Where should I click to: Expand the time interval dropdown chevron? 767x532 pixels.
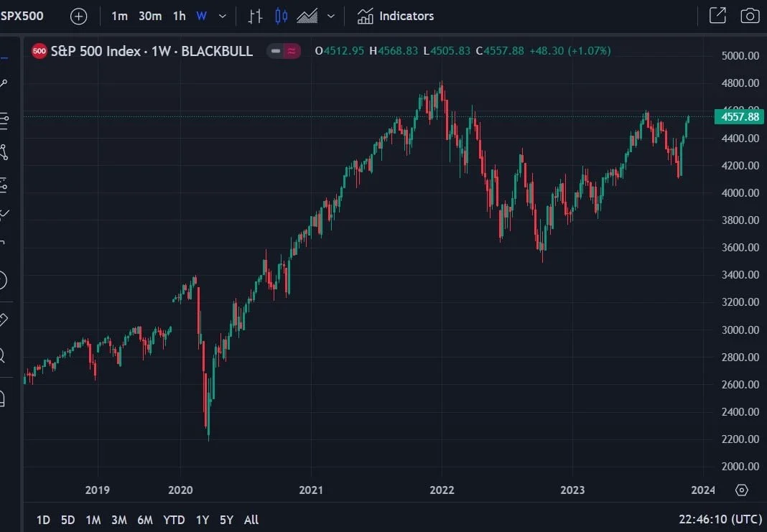tap(223, 16)
